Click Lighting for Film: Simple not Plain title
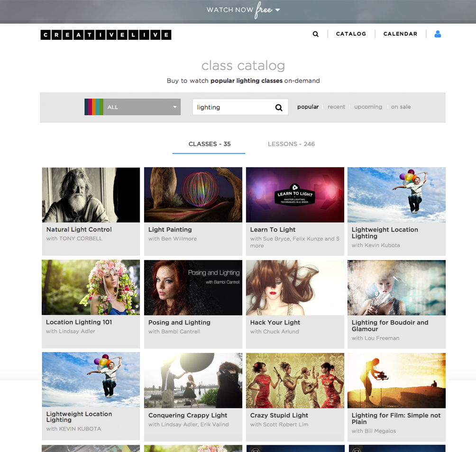Screen dimensions: 476x452 (x=396, y=418)
